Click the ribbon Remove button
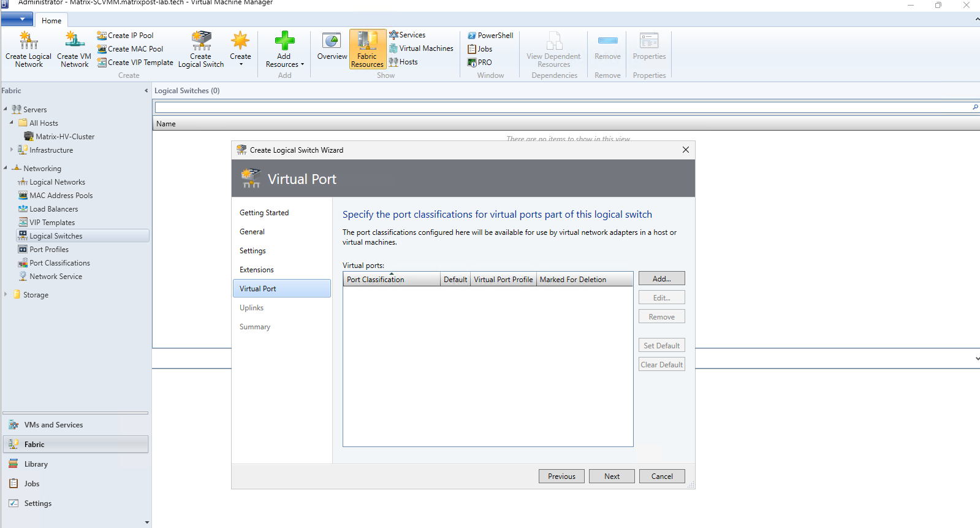This screenshot has width=980, height=528. click(607, 47)
